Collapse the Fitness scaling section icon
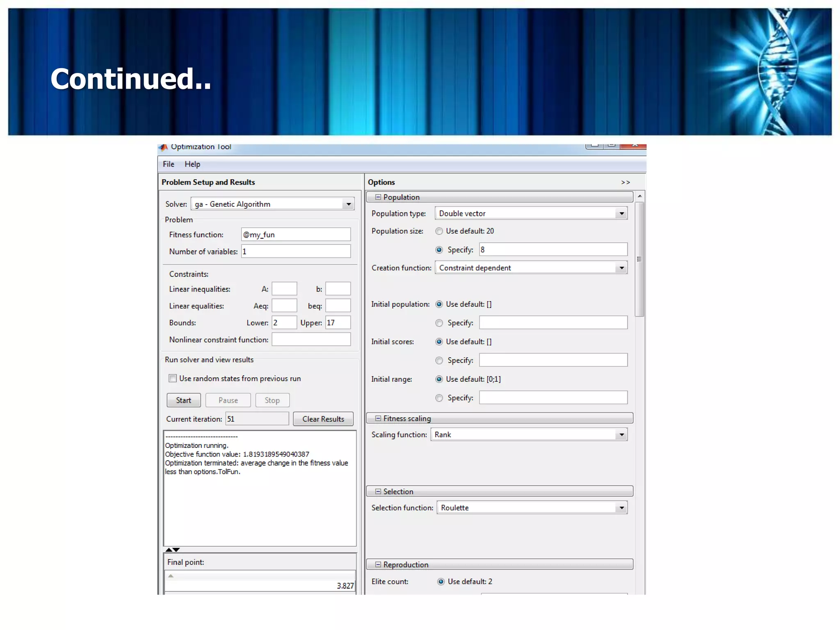This screenshot has width=840, height=630. 378,418
